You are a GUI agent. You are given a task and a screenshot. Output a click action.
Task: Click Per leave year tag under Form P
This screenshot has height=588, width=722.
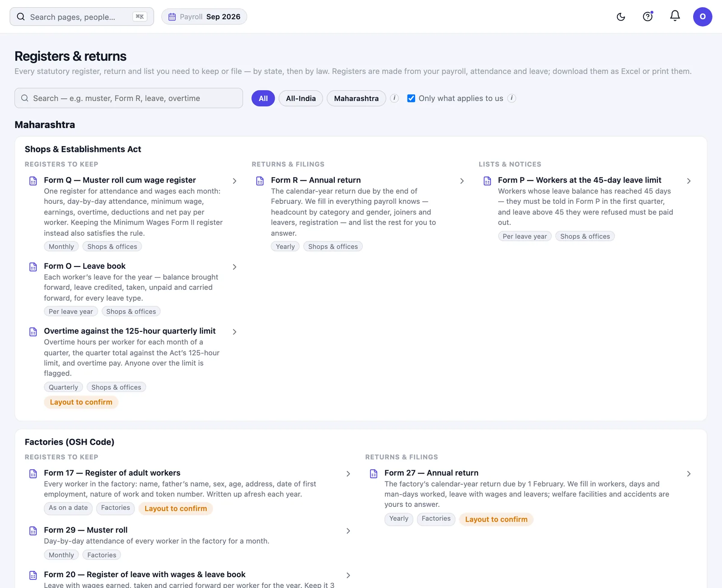click(525, 236)
